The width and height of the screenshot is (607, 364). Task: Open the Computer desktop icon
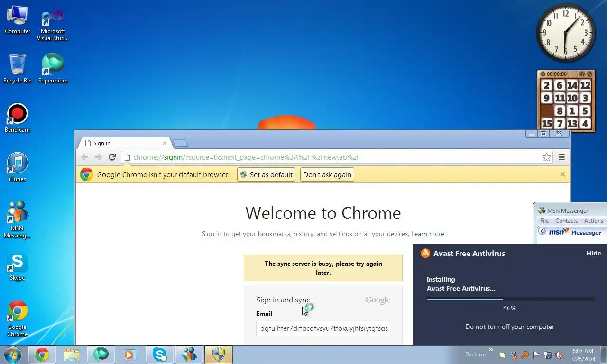click(x=18, y=20)
